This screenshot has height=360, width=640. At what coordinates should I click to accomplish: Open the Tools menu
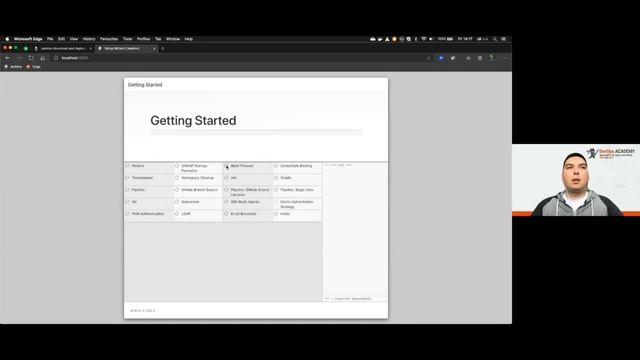(128, 39)
